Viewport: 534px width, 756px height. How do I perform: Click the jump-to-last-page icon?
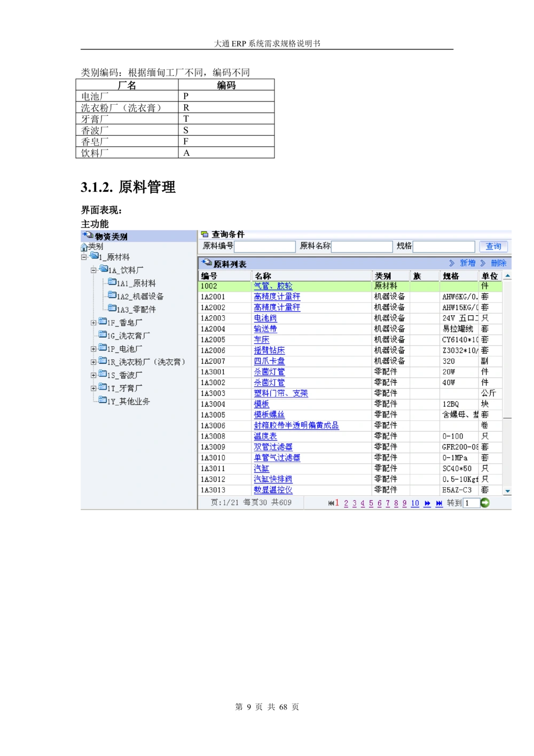pyautogui.click(x=439, y=502)
